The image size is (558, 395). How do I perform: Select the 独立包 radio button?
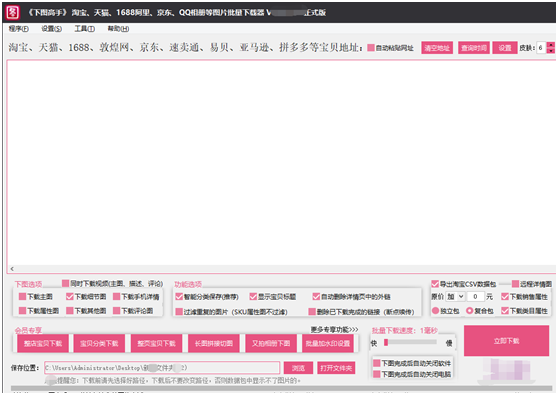pyautogui.click(x=435, y=311)
